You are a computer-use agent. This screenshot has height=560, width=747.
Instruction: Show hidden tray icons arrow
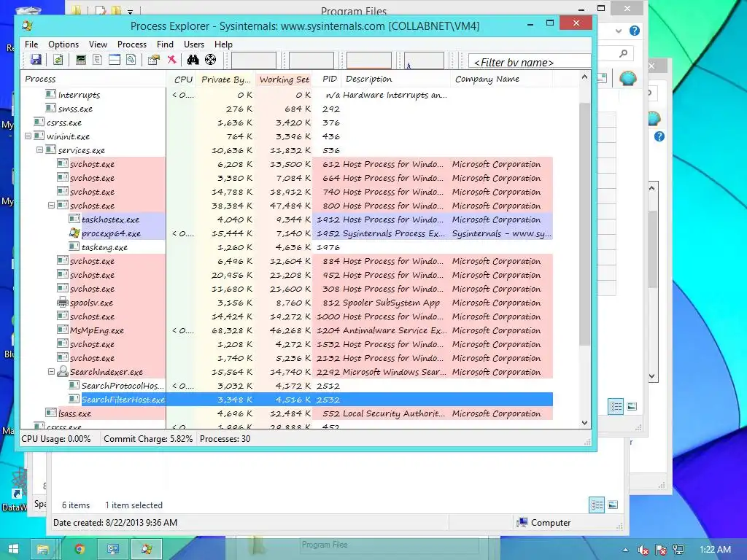click(625, 550)
